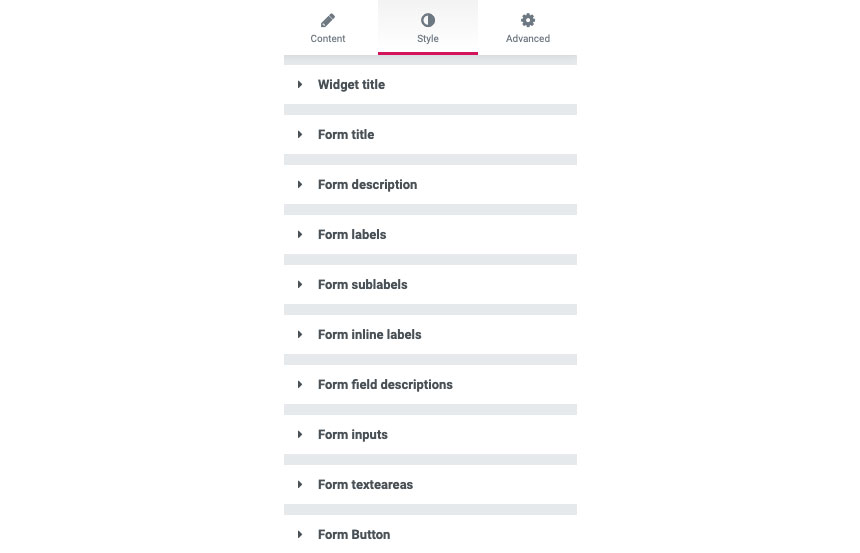860x553 pixels.
Task: Expand the Form title arrow
Action: coord(300,134)
